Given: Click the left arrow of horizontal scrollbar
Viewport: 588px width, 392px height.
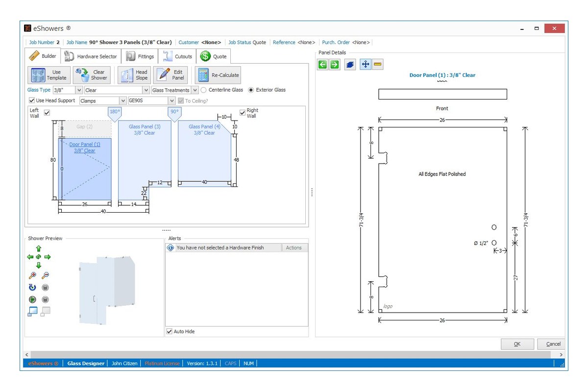Looking at the screenshot, I should [x=26, y=355].
